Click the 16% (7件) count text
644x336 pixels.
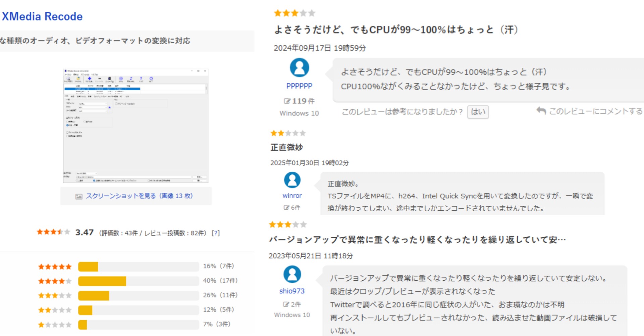(218, 266)
